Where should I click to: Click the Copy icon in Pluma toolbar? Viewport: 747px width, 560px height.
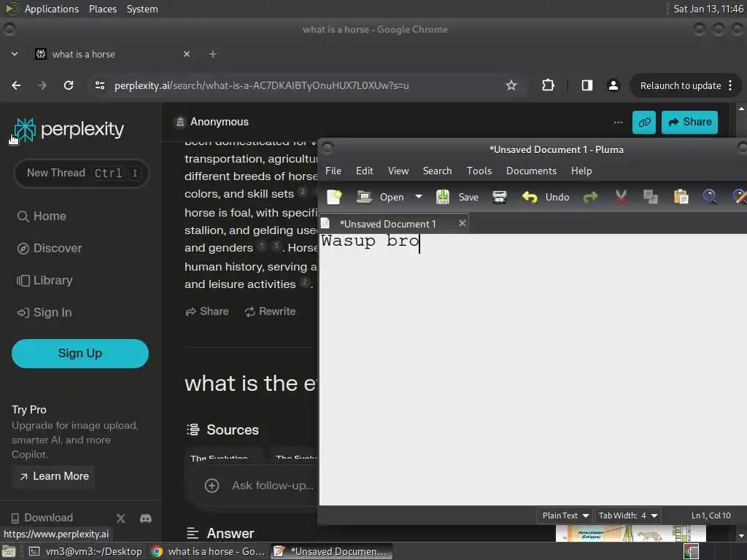pos(650,197)
